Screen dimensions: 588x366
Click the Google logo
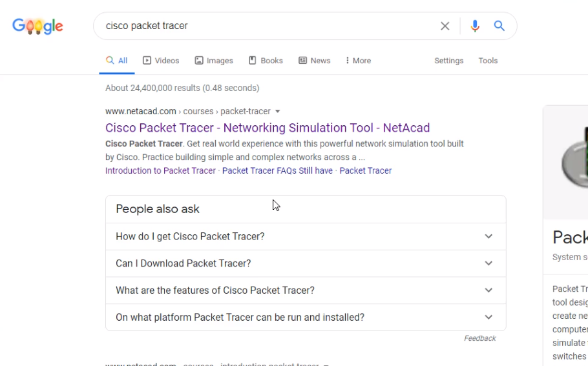point(37,26)
